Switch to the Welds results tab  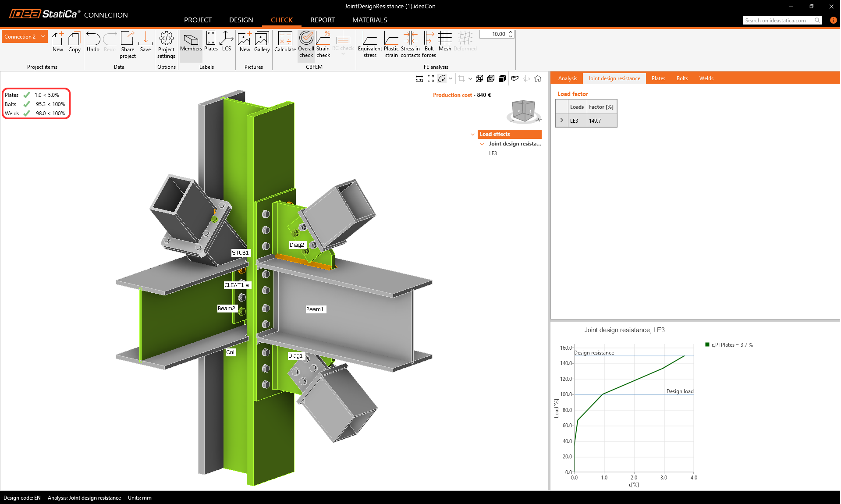coord(706,78)
